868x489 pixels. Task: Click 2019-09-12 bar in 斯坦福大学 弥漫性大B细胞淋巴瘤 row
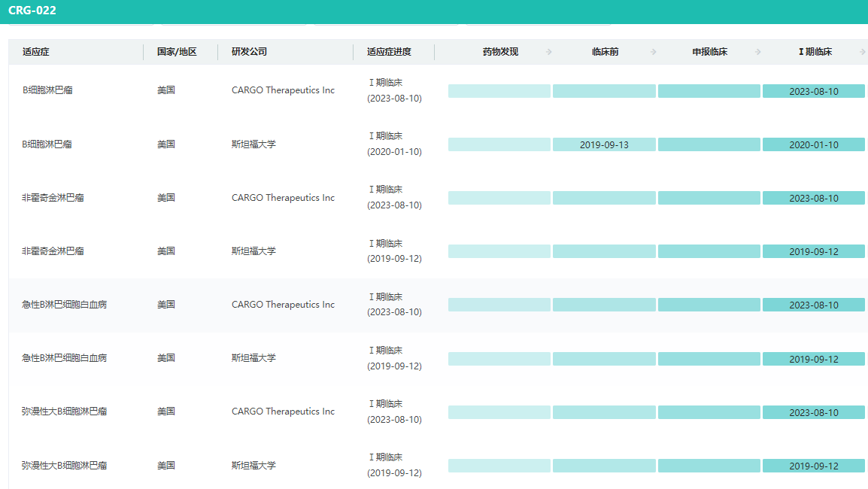(814, 466)
